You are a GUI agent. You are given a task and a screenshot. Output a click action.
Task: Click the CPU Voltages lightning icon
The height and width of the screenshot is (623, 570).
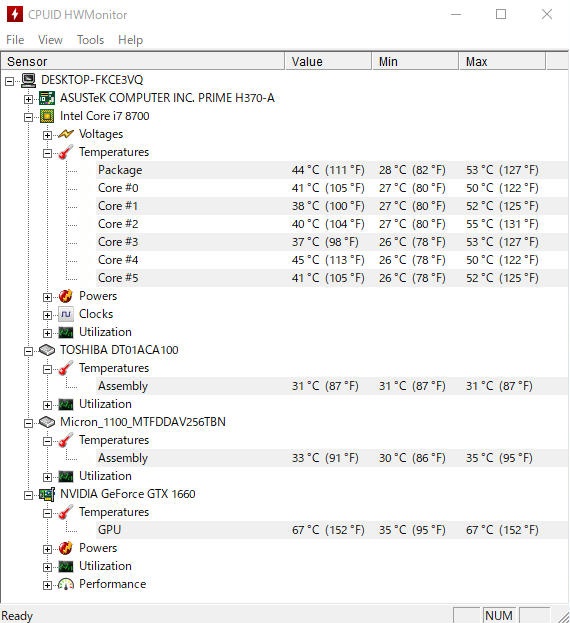66,134
